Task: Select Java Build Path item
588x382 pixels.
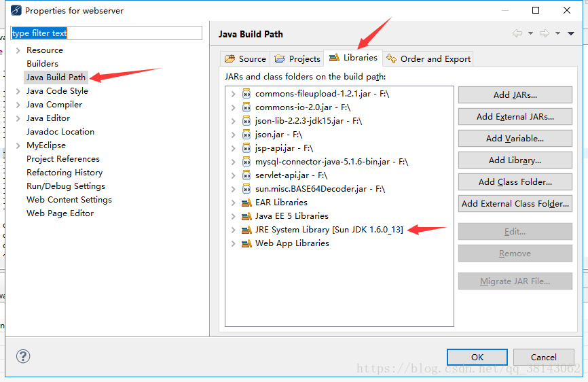Action: [x=56, y=77]
